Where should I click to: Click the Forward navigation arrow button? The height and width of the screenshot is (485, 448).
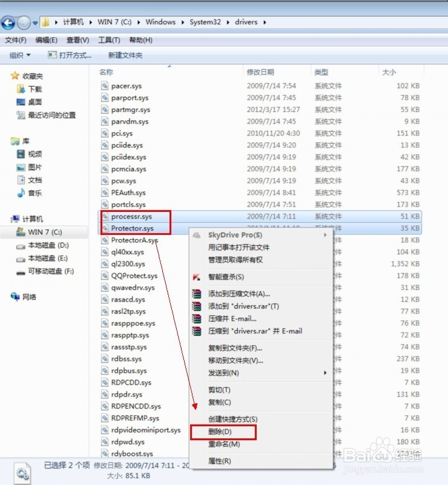coord(24,22)
